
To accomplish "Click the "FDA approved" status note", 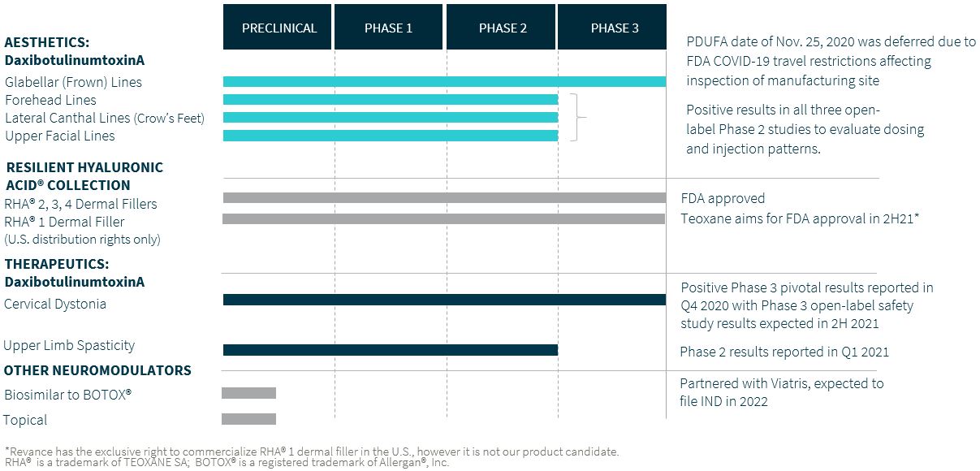I will point(723,198).
